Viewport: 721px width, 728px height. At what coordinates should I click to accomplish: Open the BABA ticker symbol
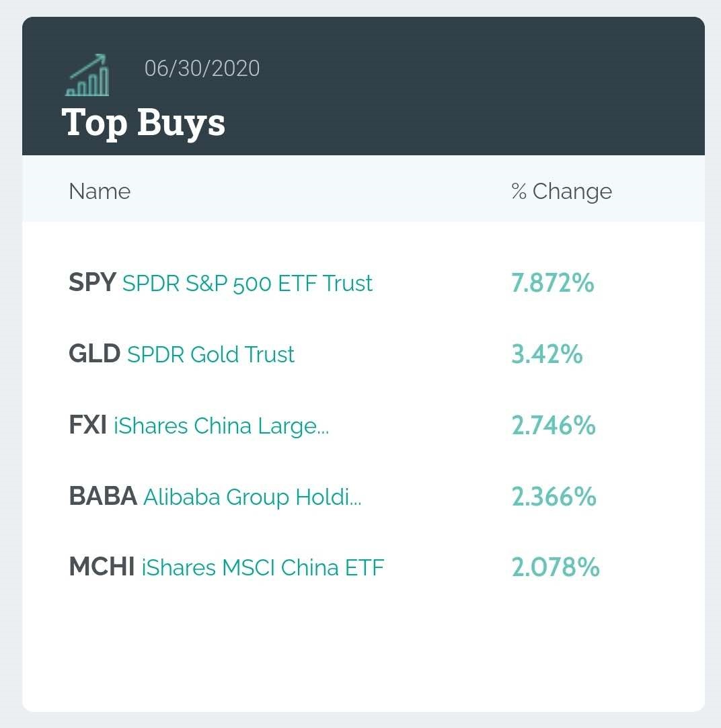coord(103,497)
